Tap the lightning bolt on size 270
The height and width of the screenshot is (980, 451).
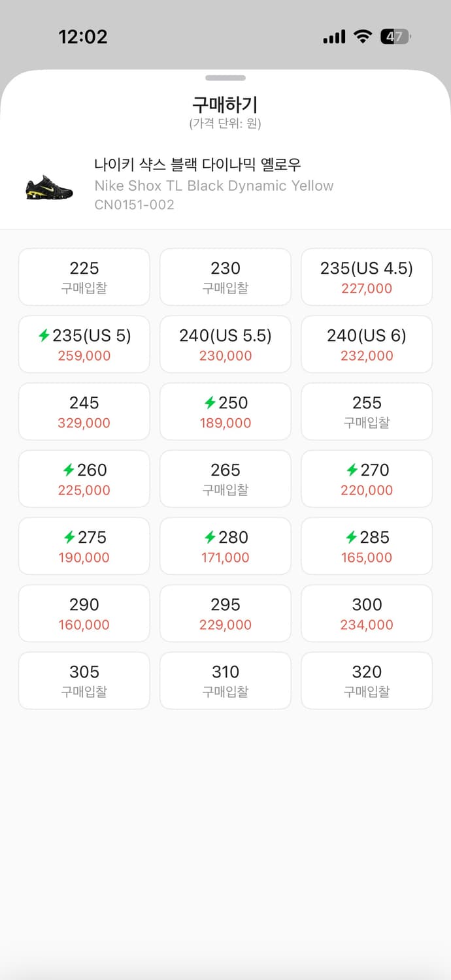pos(352,470)
